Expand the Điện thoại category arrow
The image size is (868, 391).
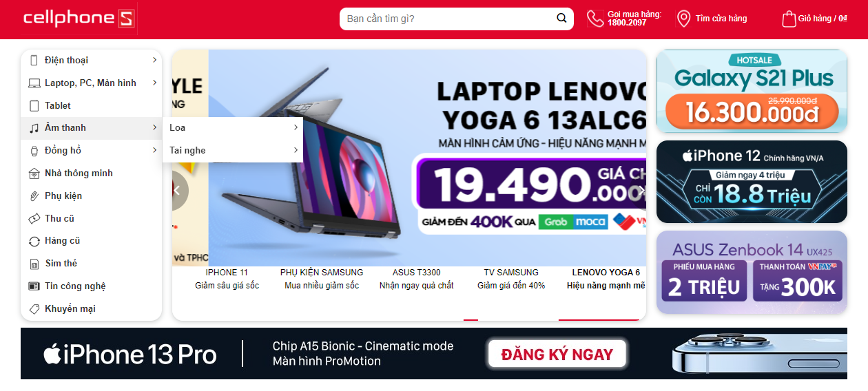(x=154, y=60)
